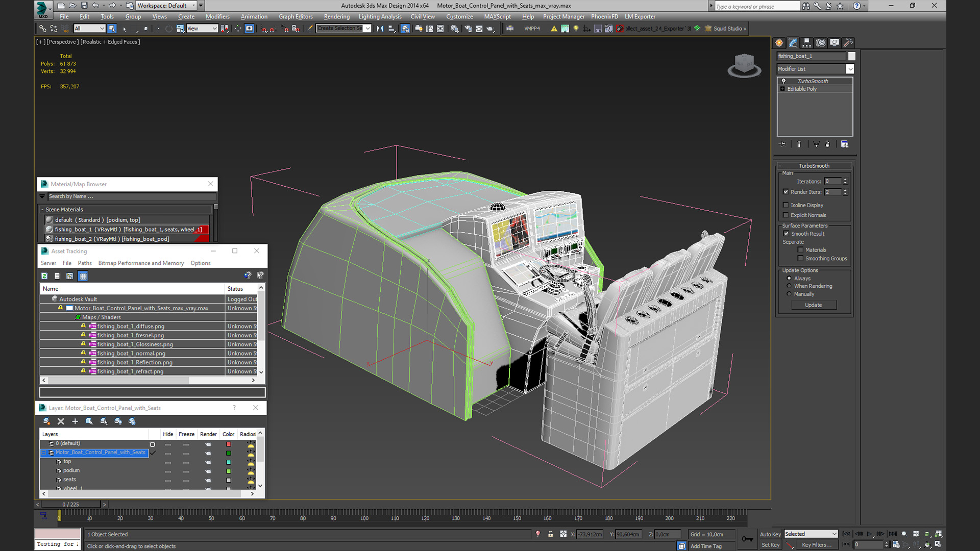980x551 pixels.
Task: Toggle the TurboSmooth lightbulb in the modifier stack
Action: tap(783, 81)
